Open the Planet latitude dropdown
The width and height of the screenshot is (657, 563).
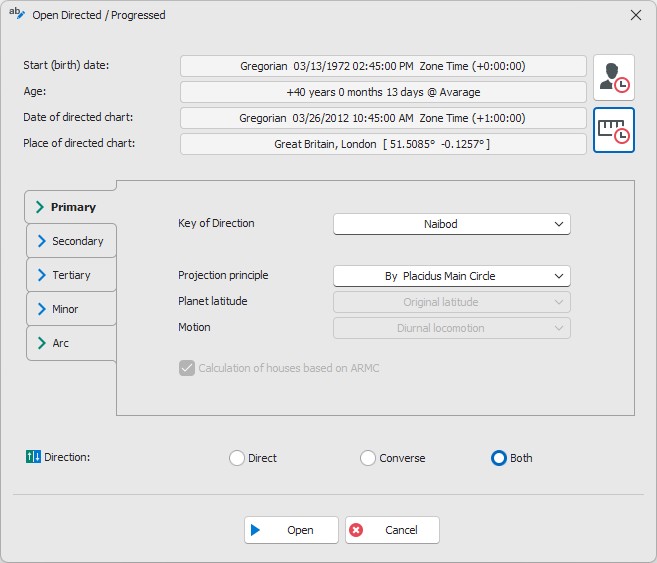click(452, 302)
